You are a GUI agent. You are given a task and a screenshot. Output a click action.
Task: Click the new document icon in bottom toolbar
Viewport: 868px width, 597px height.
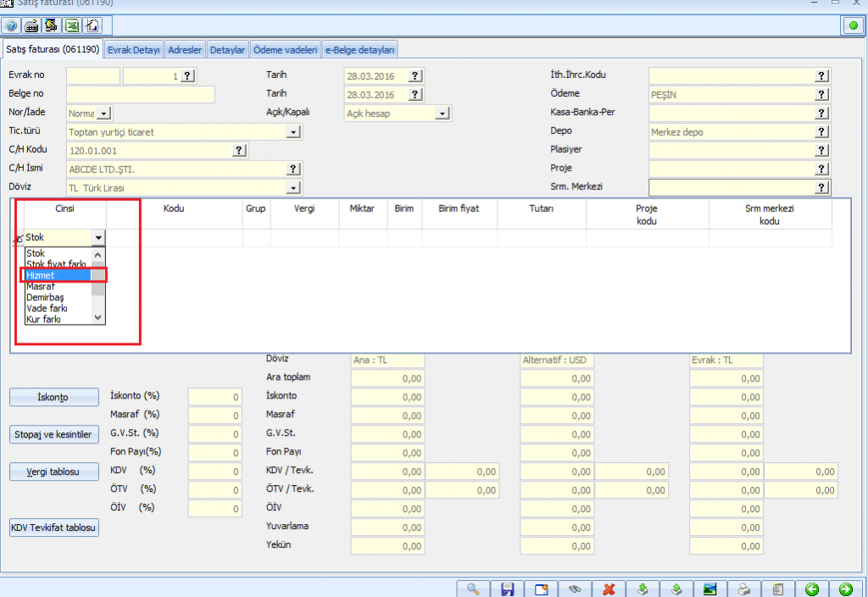coord(541,589)
